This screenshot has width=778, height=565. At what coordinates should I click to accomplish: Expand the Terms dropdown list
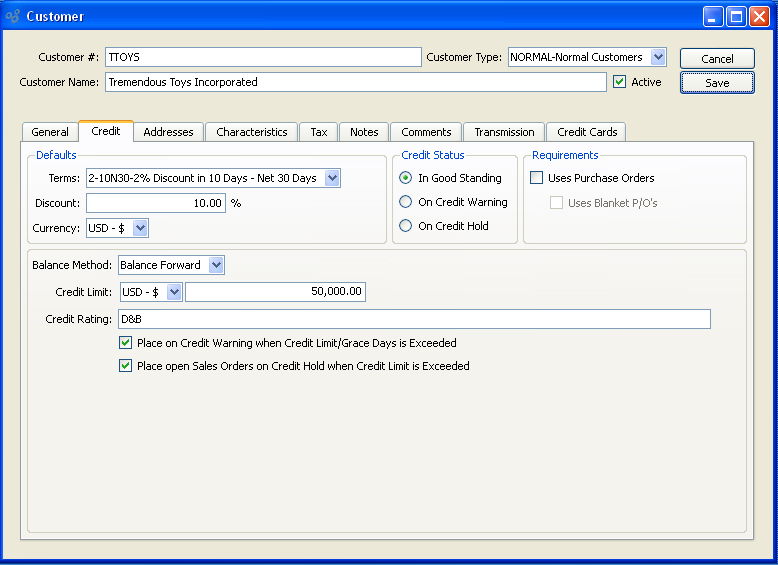point(332,178)
